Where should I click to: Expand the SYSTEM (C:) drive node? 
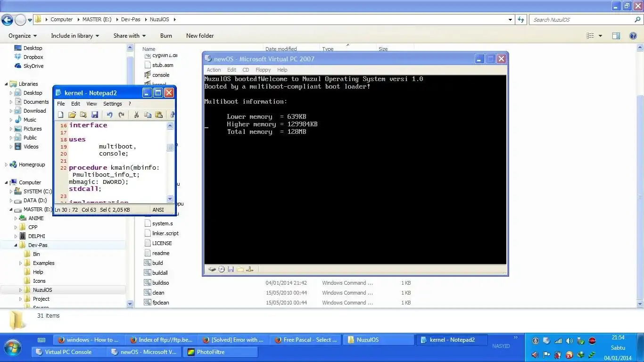11,191
